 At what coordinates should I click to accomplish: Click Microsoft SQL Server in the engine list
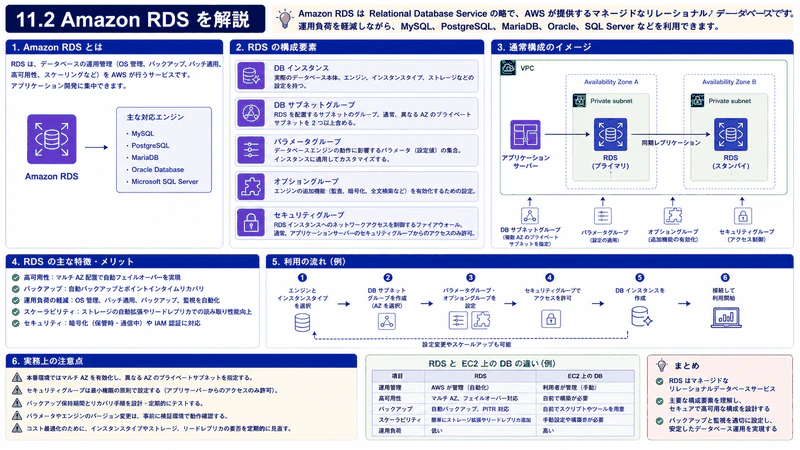[x=165, y=181]
